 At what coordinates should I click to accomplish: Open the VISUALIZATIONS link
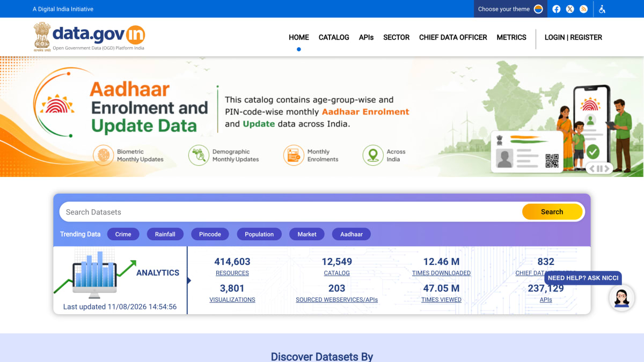232,300
